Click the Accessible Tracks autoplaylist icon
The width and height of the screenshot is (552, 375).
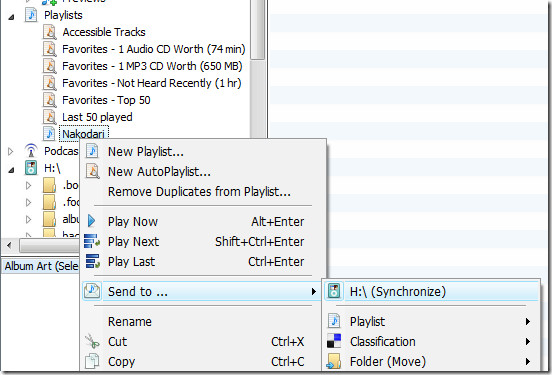tap(50, 32)
